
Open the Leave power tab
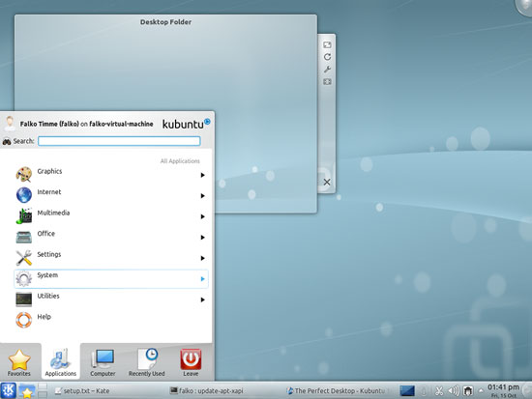[191, 362]
